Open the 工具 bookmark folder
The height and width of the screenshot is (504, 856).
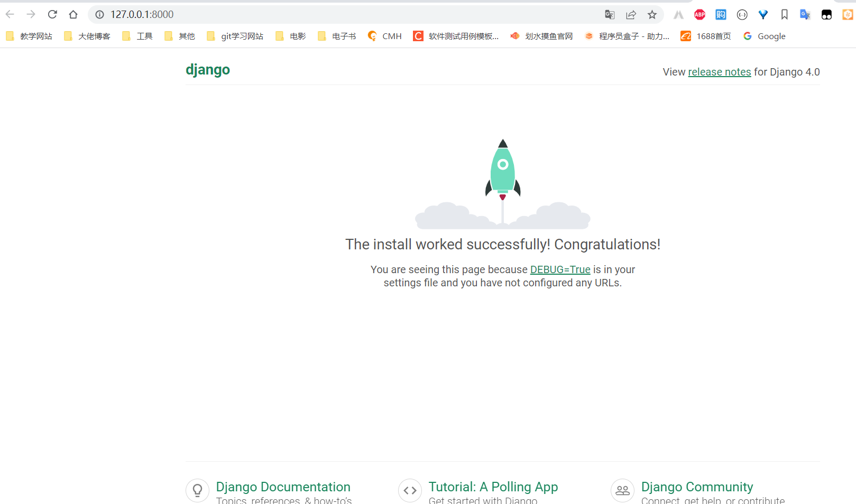click(137, 36)
